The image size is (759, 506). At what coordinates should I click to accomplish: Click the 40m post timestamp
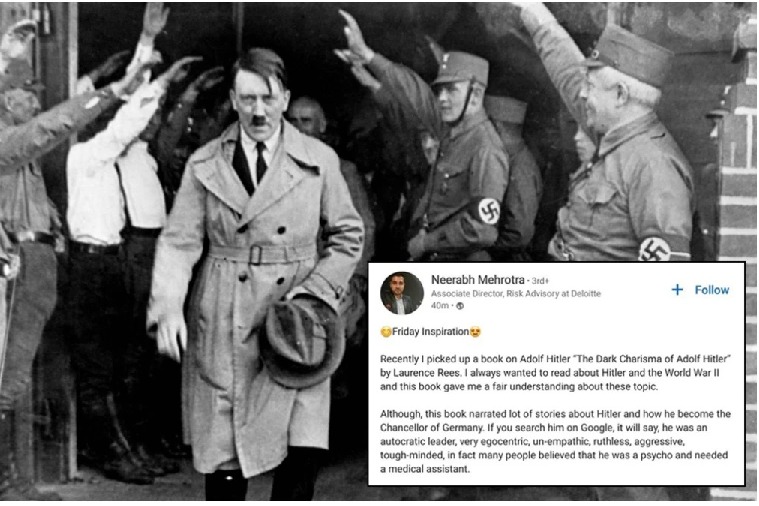(x=440, y=306)
